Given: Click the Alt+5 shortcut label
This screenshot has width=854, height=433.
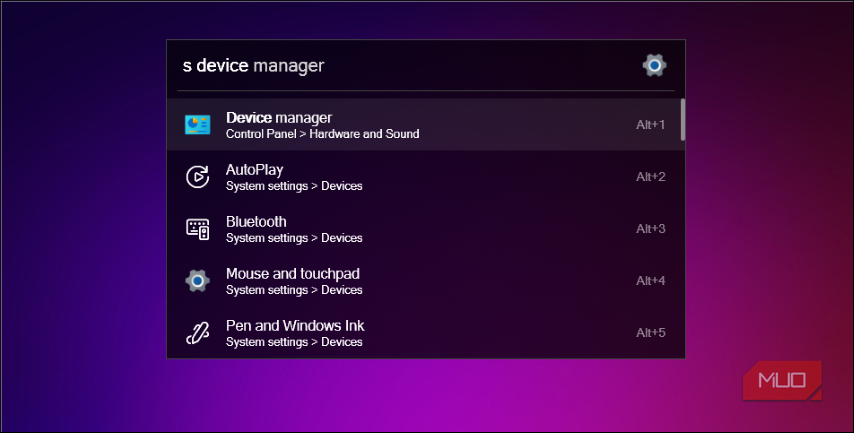Looking at the screenshot, I should (650, 333).
